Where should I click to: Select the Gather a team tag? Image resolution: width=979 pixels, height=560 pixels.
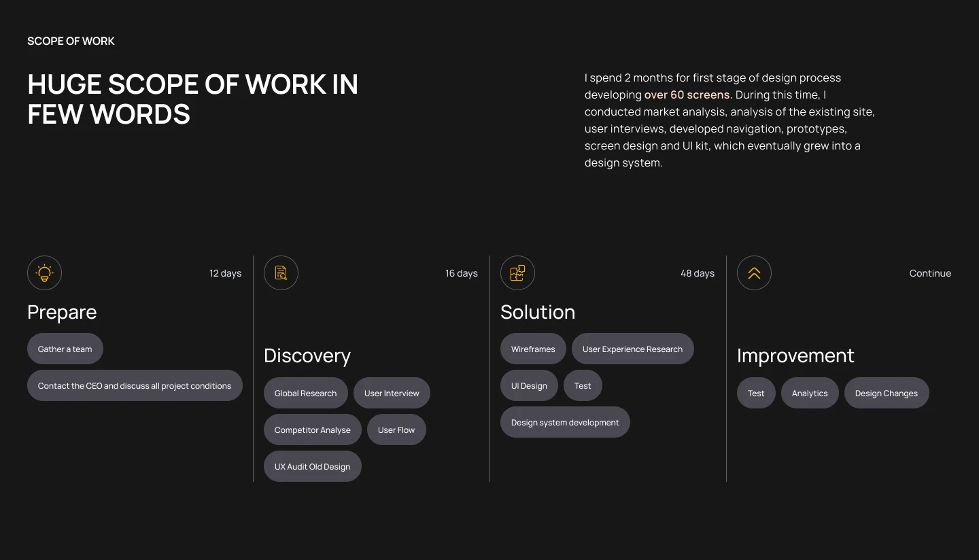coord(65,349)
